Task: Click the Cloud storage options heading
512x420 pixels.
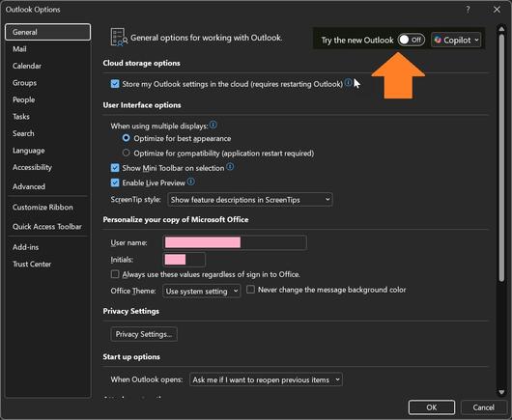Action: pyautogui.click(x=141, y=63)
